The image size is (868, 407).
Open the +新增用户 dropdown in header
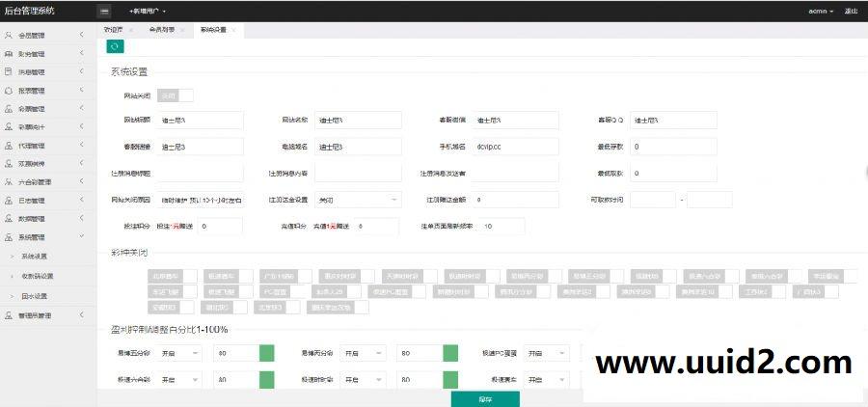pos(147,11)
